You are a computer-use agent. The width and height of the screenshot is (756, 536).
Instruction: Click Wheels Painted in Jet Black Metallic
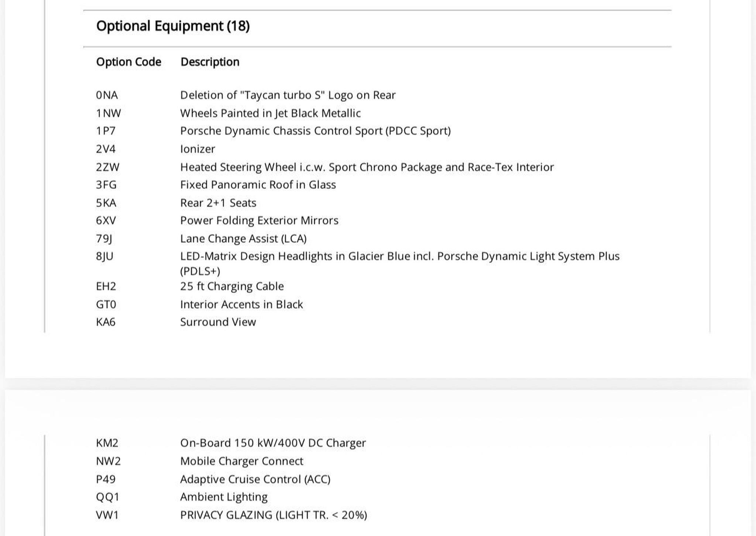270,113
